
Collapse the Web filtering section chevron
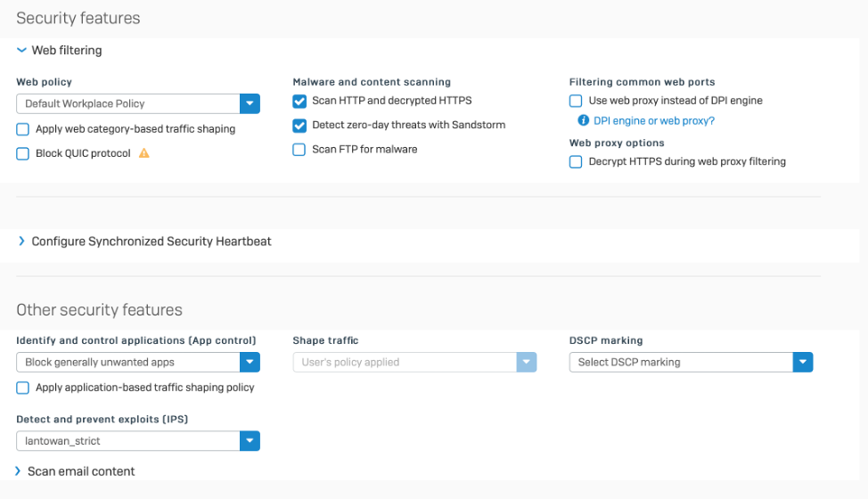coord(21,51)
